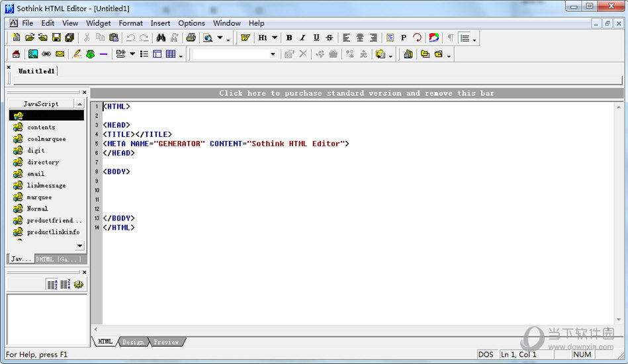Click the editor vertical scrollbar down arrow
The height and width of the screenshot is (364, 628).
[x=619, y=320]
